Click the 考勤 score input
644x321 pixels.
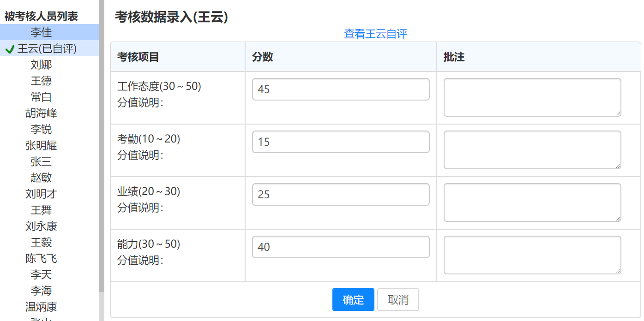point(341,142)
